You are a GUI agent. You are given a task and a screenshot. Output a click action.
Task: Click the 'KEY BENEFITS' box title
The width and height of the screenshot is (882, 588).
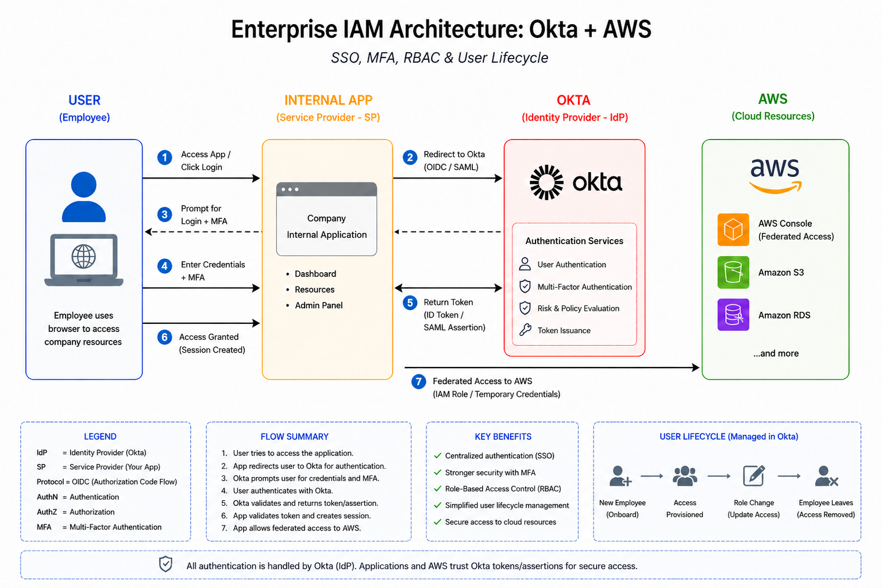[503, 436]
